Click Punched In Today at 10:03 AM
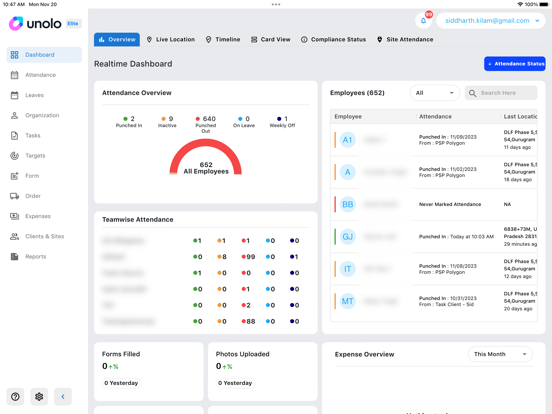The height and width of the screenshot is (414, 552). point(456,237)
